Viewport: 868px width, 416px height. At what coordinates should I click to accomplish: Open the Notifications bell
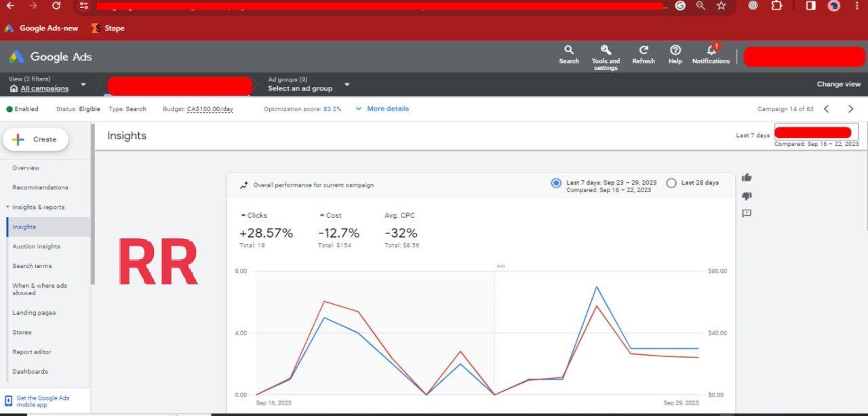click(x=711, y=50)
